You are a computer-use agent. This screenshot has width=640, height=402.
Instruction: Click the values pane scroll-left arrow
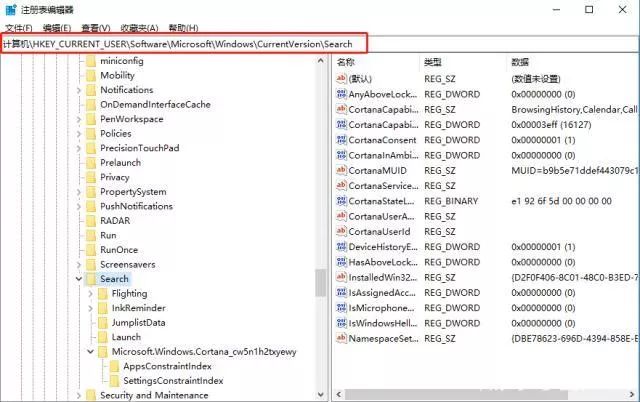(x=338, y=394)
